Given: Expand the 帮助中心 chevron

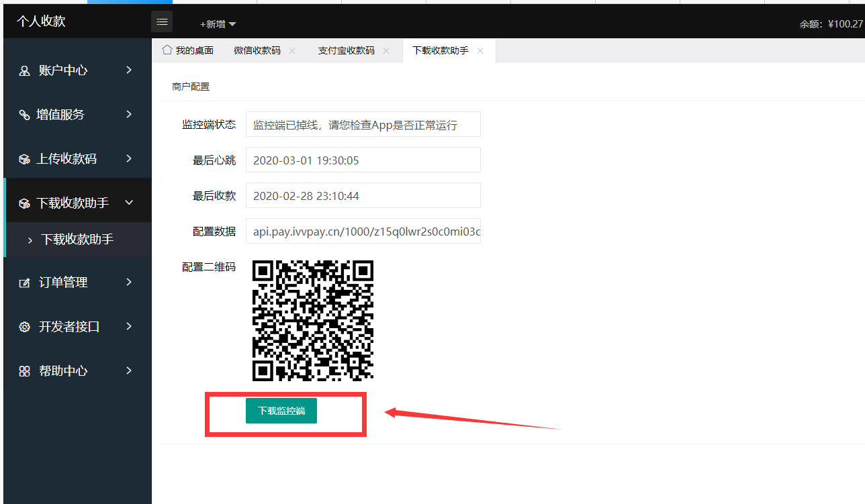Looking at the screenshot, I should (129, 370).
